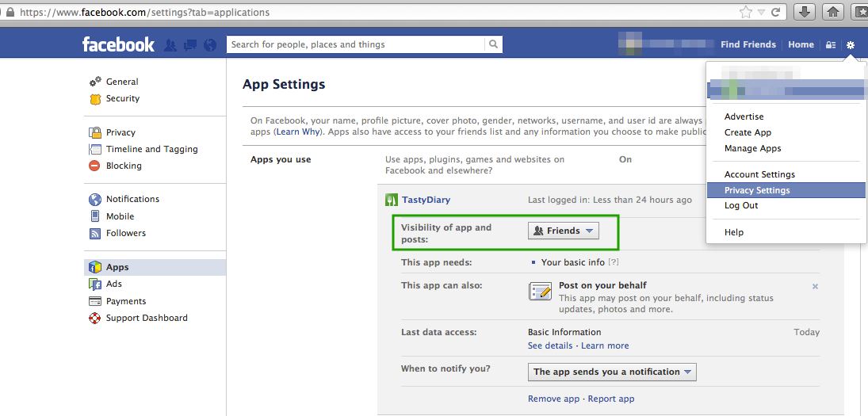Open the Friends visibility dropdown
The image size is (868, 416).
[x=564, y=231]
